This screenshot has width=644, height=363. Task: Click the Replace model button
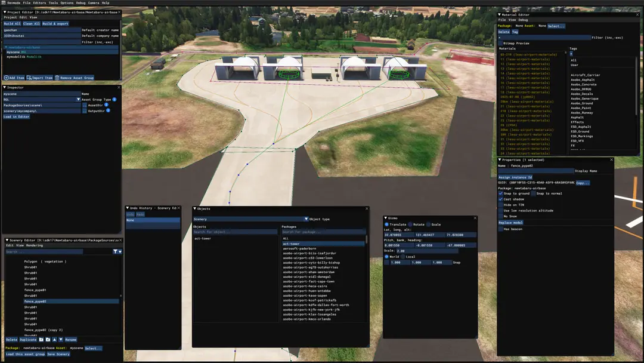(510, 223)
